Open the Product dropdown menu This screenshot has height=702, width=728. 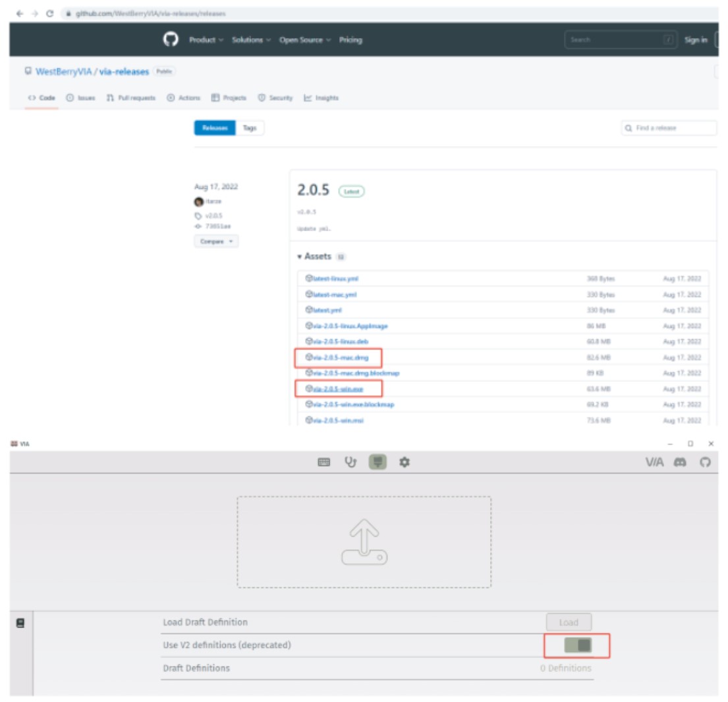tap(206, 40)
